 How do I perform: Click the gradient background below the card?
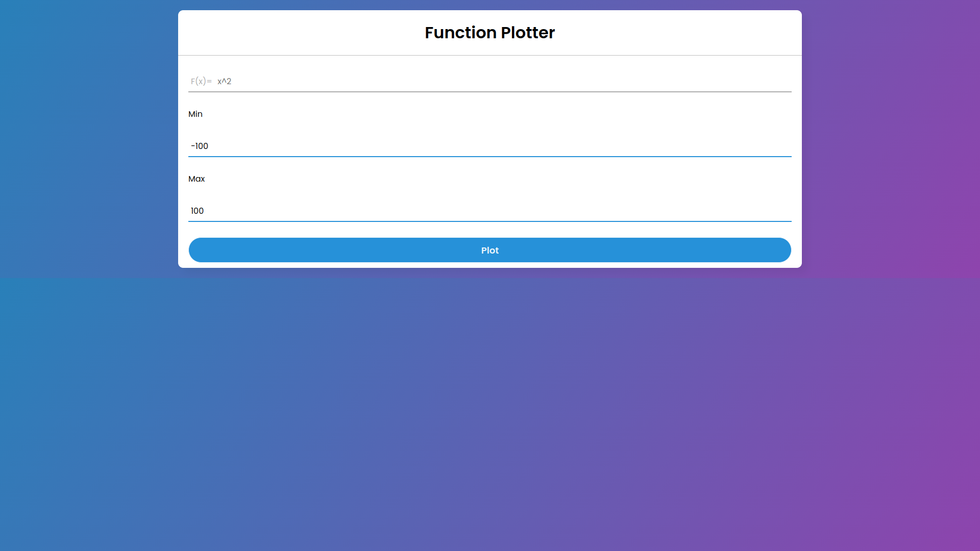click(489, 408)
